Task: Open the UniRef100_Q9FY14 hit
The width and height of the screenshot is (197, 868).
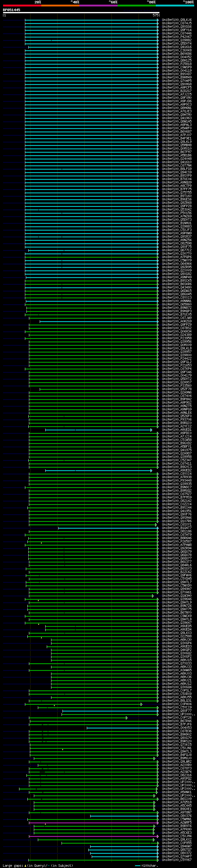Action: [177, 30]
